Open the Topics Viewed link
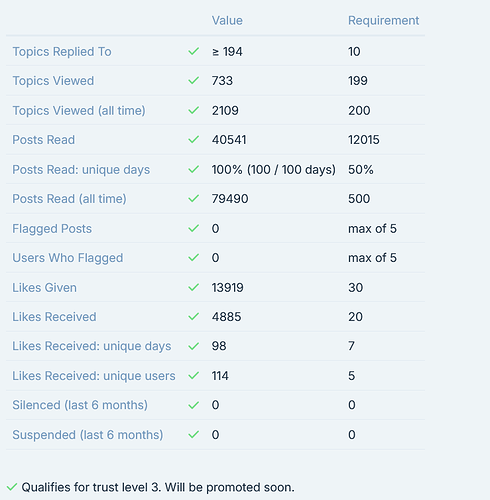490x500 pixels. (x=53, y=81)
